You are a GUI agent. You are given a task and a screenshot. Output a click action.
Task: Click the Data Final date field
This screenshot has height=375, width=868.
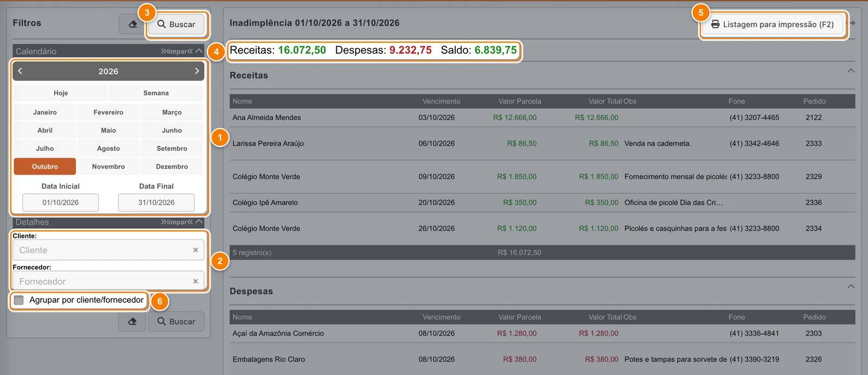(x=156, y=203)
